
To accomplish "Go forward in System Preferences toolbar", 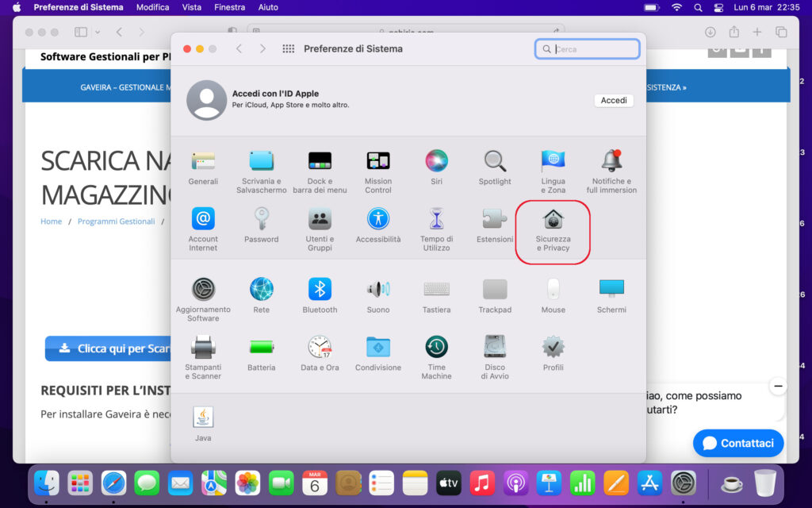I will point(262,48).
